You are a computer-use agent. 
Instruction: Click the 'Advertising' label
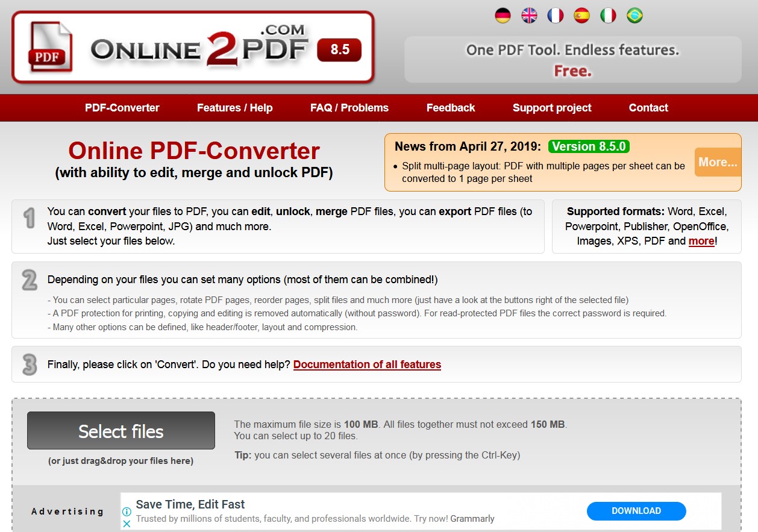67,512
